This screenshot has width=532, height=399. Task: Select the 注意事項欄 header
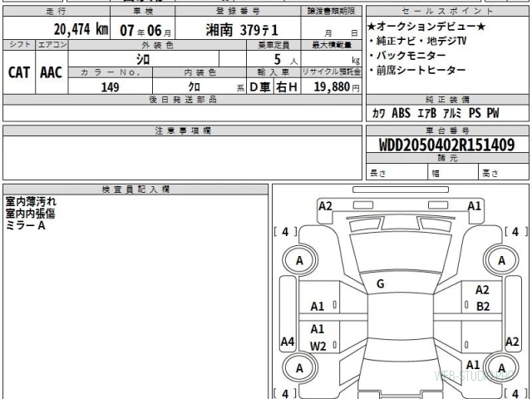183,131
